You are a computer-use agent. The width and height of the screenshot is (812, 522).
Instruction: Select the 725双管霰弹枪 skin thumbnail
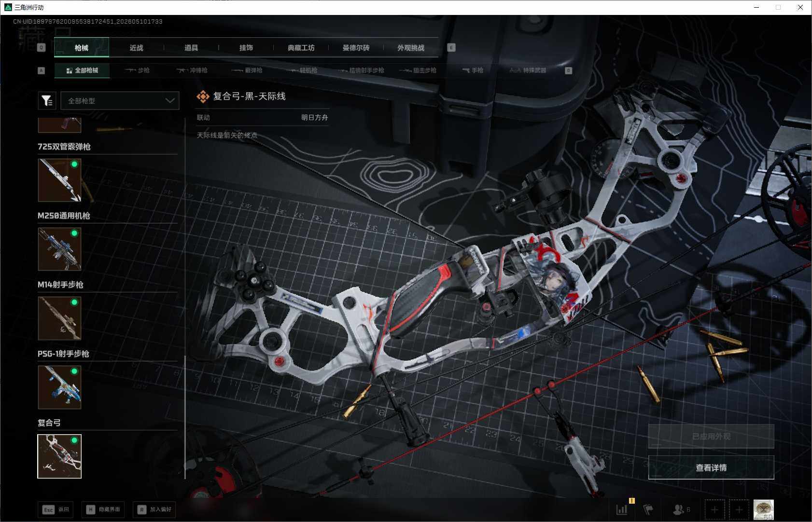[59, 180]
